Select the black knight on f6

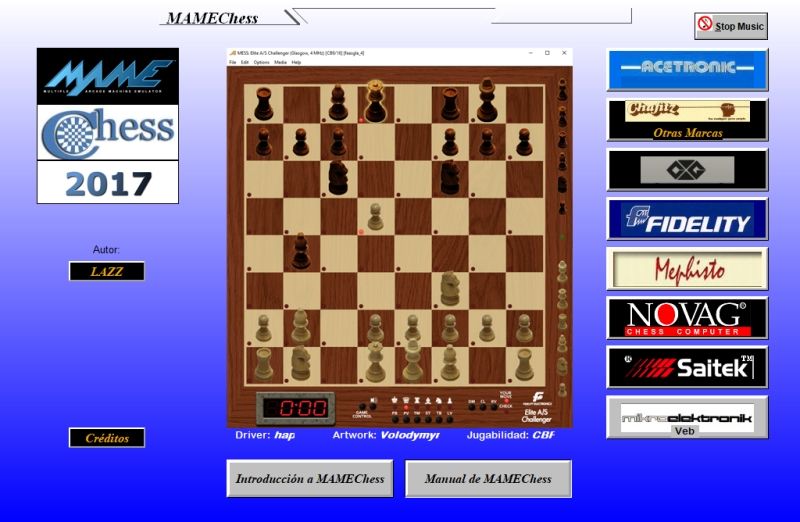[x=451, y=177]
